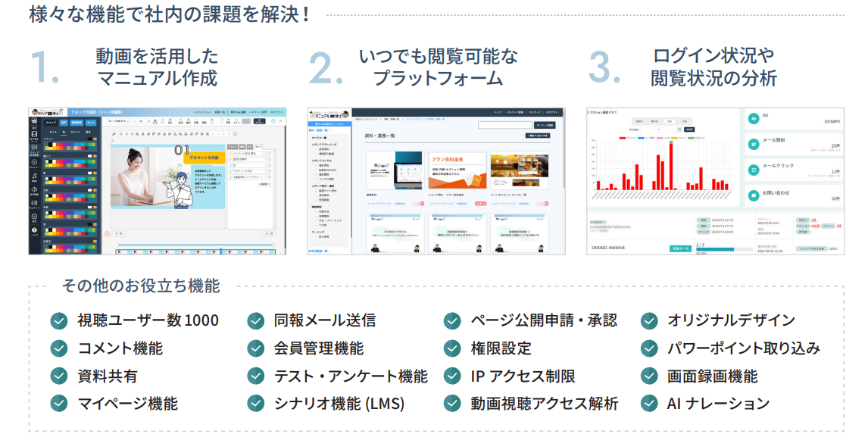Click the お問い合わせ icon in analytics panel
The height and width of the screenshot is (434, 868).
754,195
